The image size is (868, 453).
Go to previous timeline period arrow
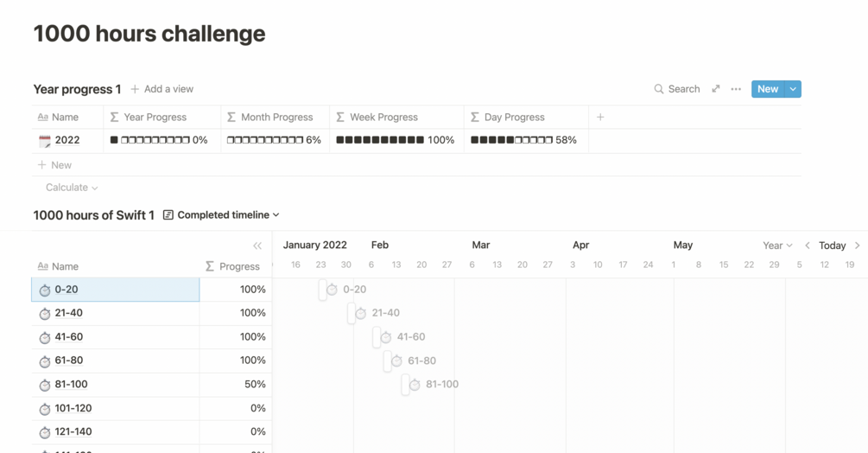[x=808, y=246]
